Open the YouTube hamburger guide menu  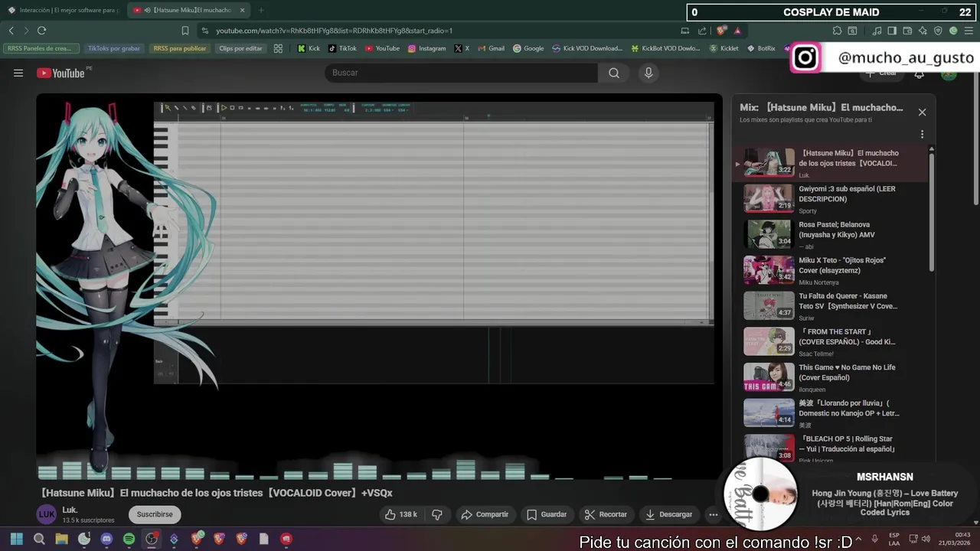coord(18,73)
